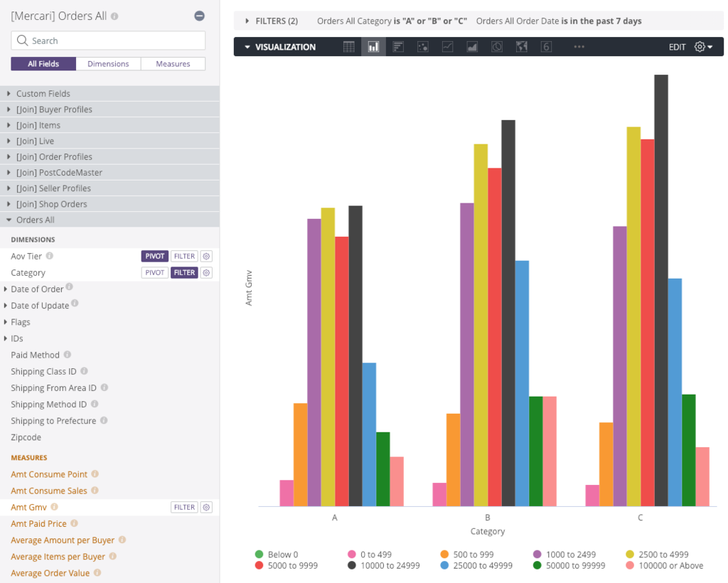Switch to the Dimensions tab

[x=108, y=64]
